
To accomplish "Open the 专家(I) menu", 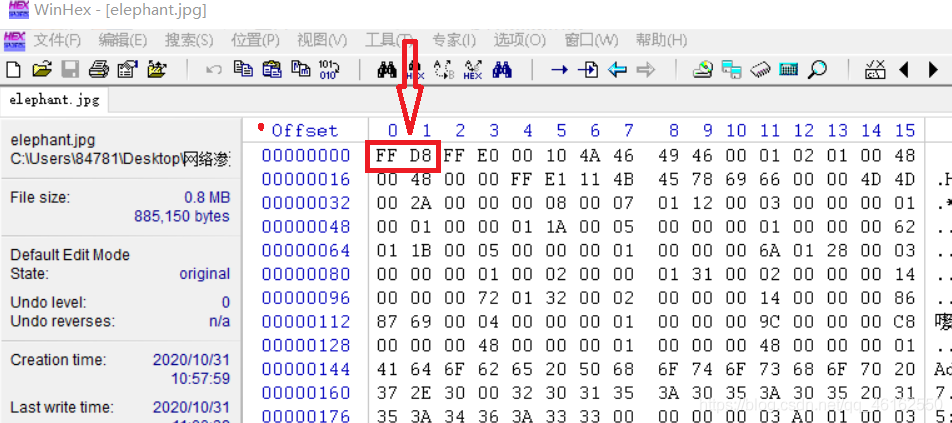I will (x=454, y=41).
